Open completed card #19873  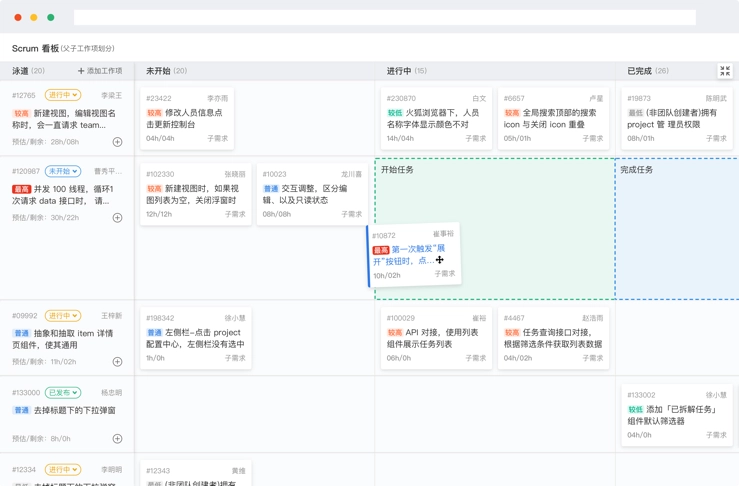click(677, 118)
